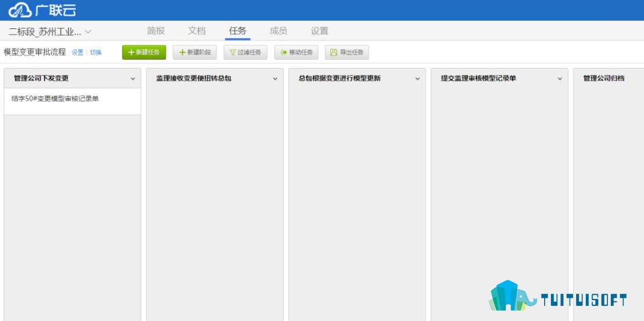Click the 过滤任务 filter button
644x321 pixels.
click(x=246, y=52)
